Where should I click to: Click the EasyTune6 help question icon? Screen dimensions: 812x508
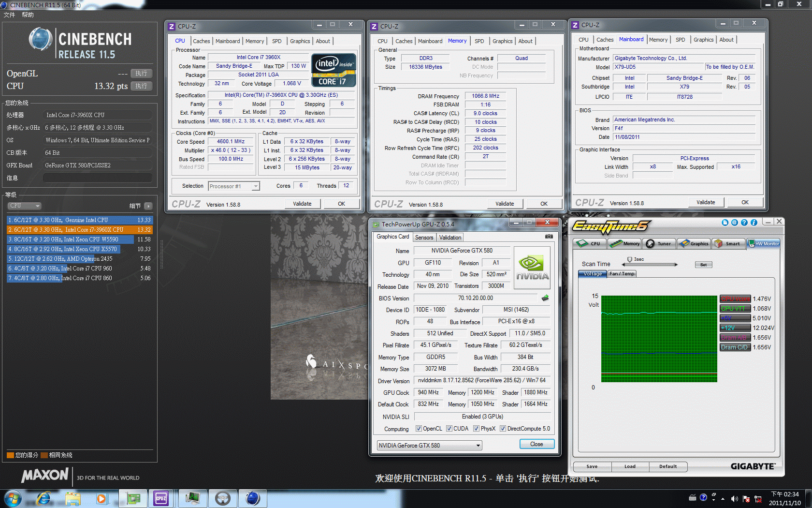coord(744,223)
